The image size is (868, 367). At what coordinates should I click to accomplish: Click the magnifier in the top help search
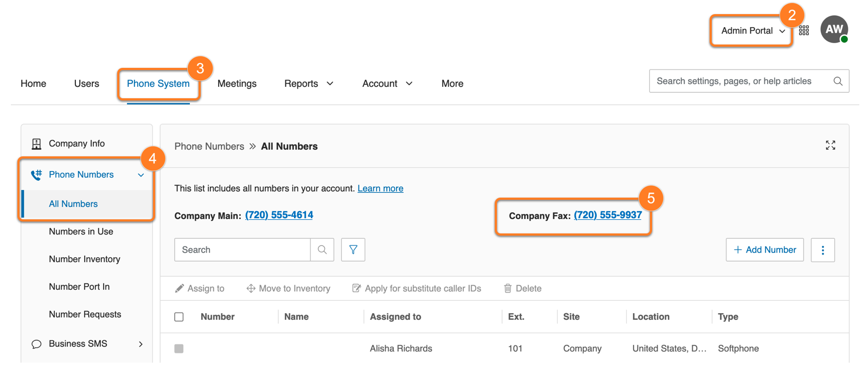[838, 81]
